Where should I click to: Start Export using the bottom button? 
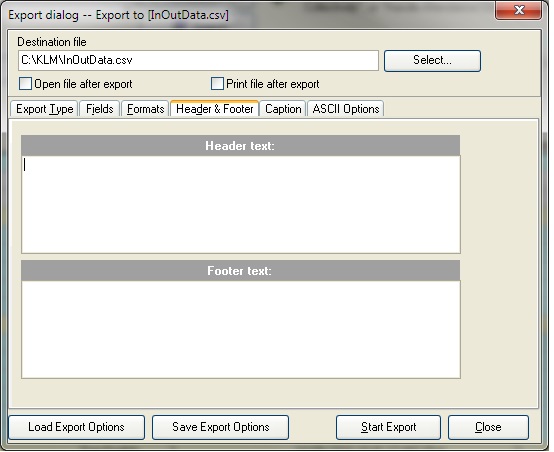(x=388, y=427)
